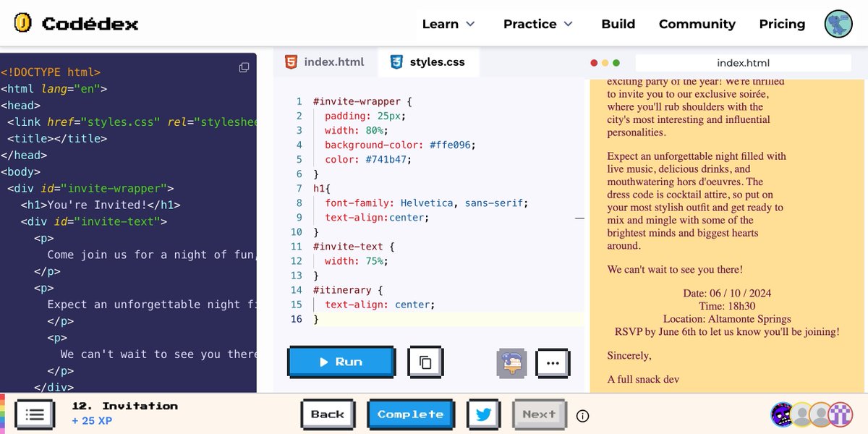Open the user profile avatar menu
The width and height of the screenshot is (868, 434).
(838, 24)
